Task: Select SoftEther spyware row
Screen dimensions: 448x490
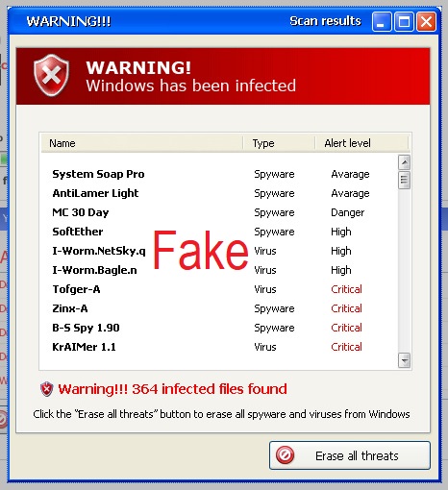Action: click(x=218, y=232)
